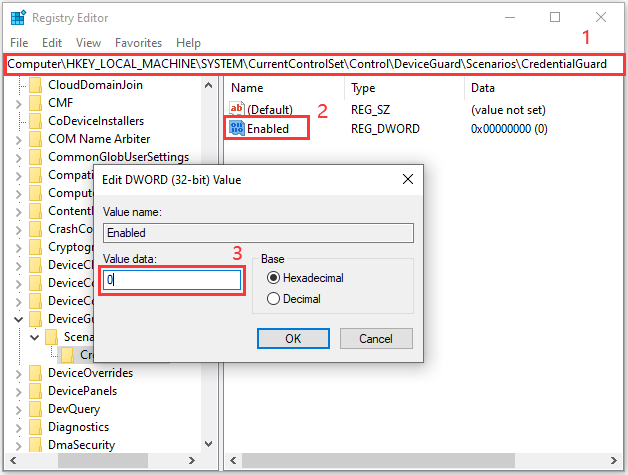Image resolution: width=628 pixels, height=475 pixels.
Task: Select the DmaSecurity tree item
Action: coord(81,445)
